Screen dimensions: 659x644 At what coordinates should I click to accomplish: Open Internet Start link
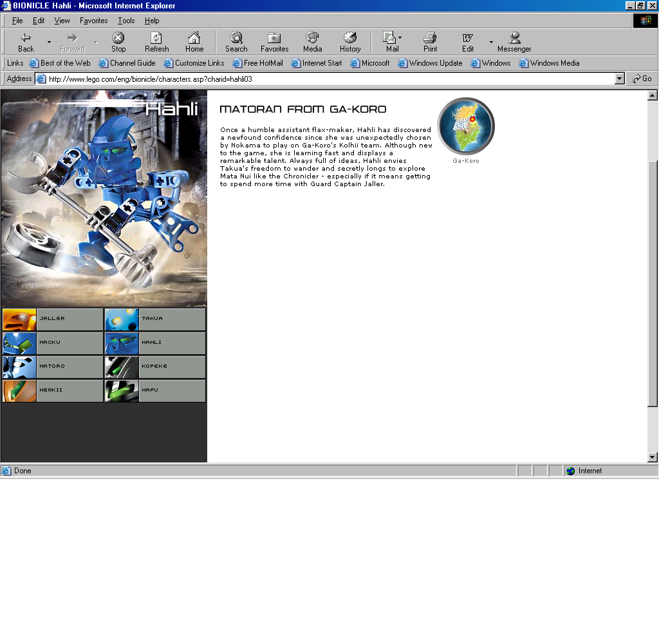[x=317, y=63]
